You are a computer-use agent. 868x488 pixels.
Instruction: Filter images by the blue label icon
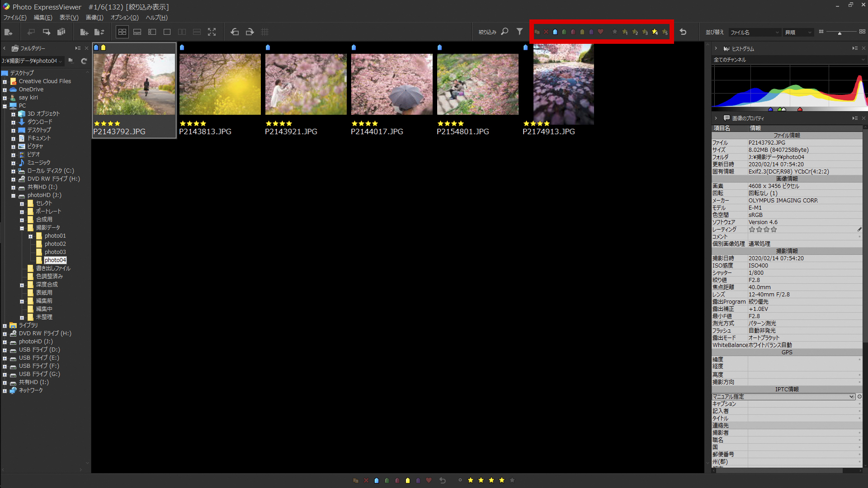[x=555, y=32]
